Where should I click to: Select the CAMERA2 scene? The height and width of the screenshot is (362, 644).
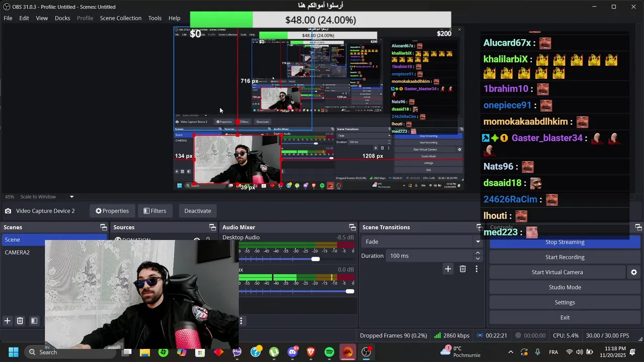[54, 252]
